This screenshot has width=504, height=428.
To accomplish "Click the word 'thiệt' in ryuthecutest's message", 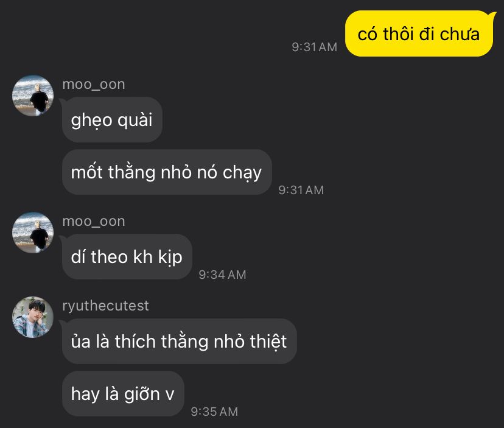I will 268,342.
